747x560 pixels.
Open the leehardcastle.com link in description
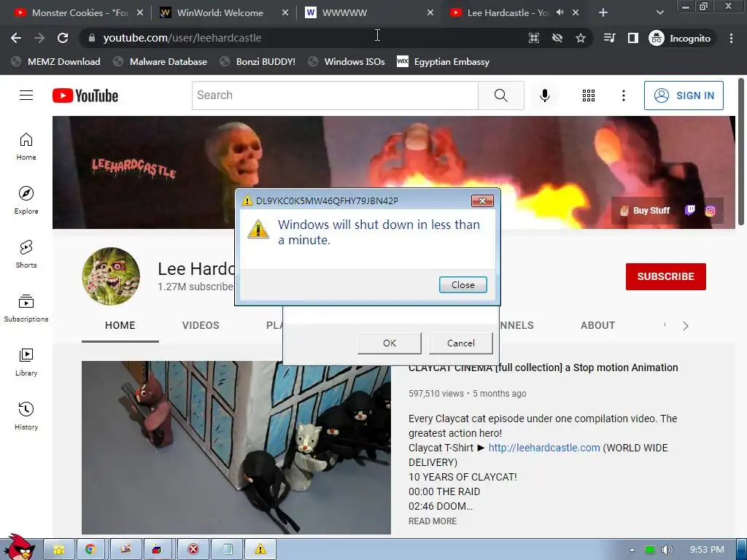pyautogui.click(x=544, y=448)
